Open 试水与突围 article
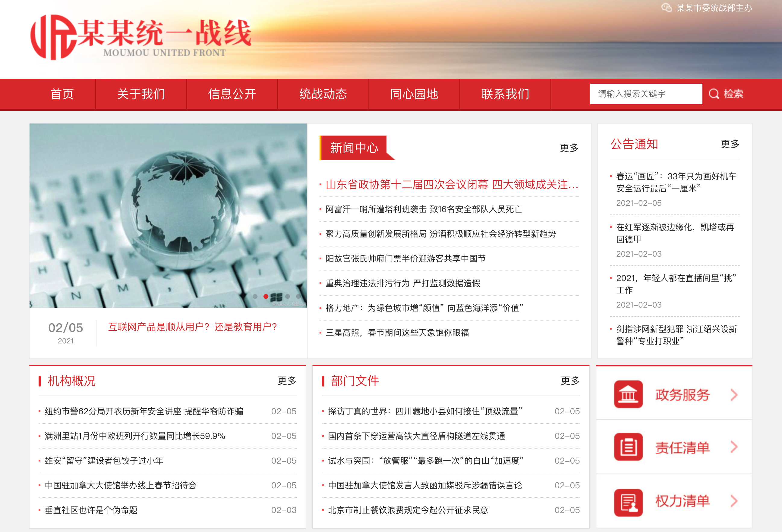 pyautogui.click(x=426, y=461)
